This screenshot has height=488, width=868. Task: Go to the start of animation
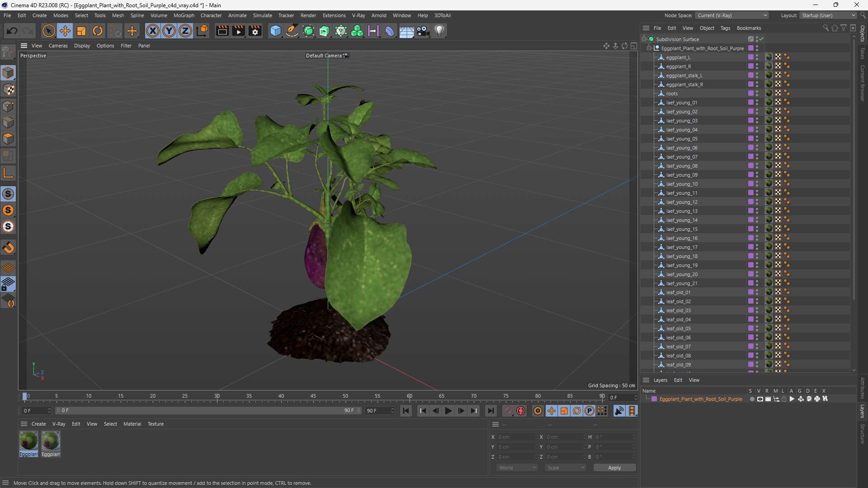(x=406, y=411)
